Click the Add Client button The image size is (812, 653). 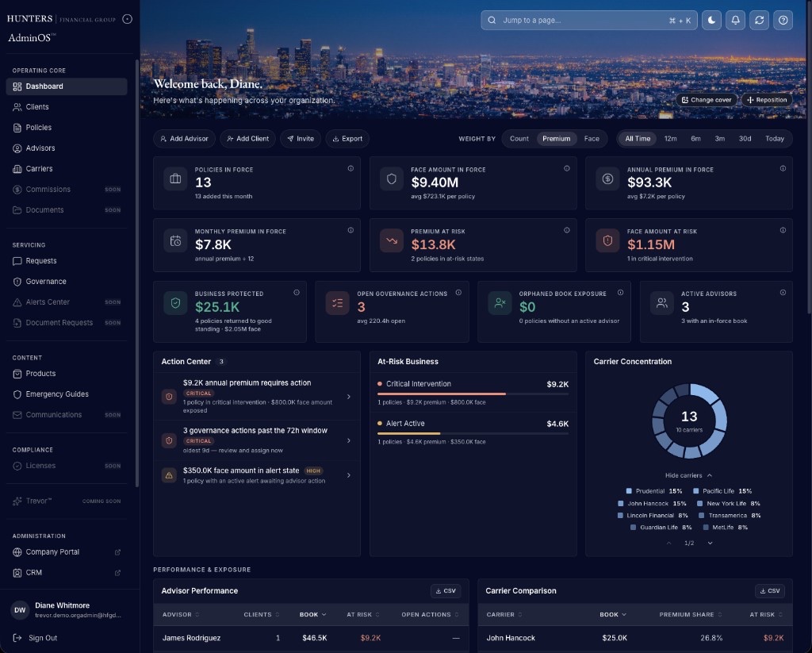248,139
